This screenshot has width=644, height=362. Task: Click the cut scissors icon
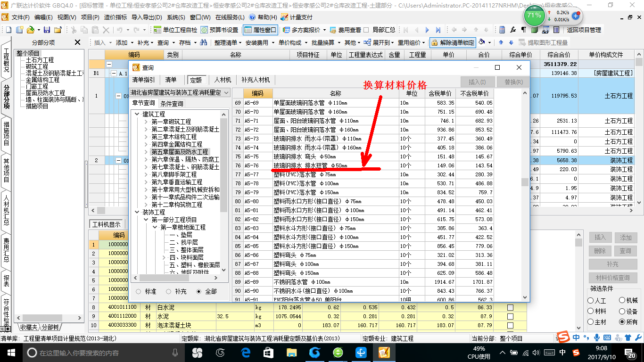pyautogui.click(x=74, y=30)
